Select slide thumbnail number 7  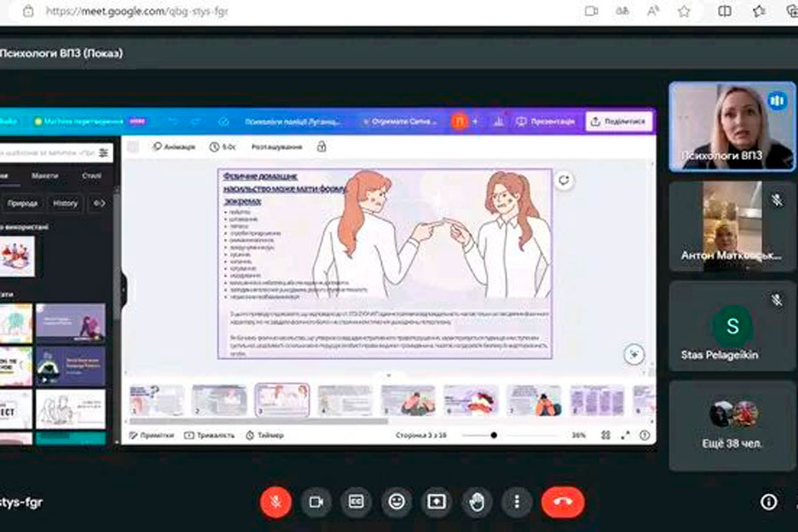click(x=534, y=400)
